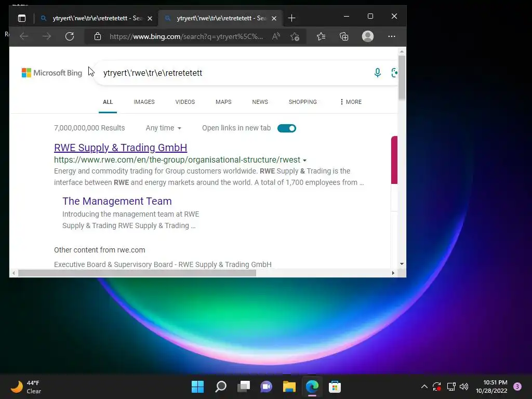Switch to VIDEOS results
532x399 pixels.
point(185,102)
